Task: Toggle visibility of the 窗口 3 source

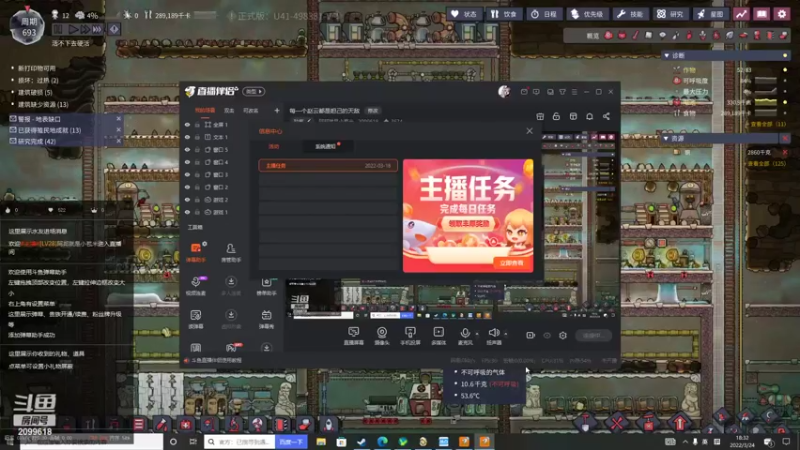Action: [187, 174]
